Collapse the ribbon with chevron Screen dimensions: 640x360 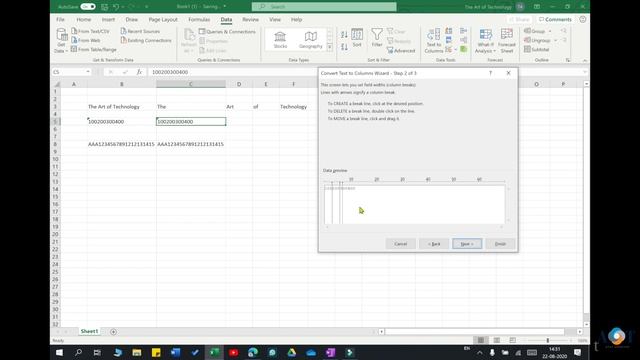pos(584,60)
